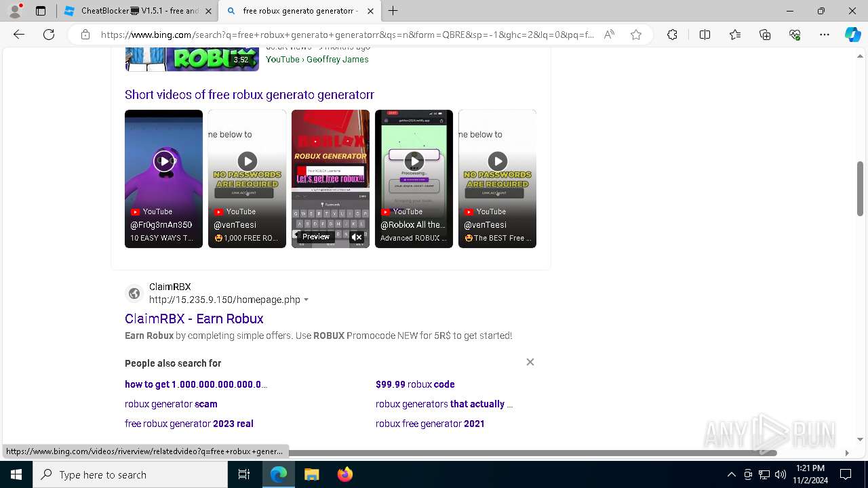Search robux free generator 2021

(430, 424)
